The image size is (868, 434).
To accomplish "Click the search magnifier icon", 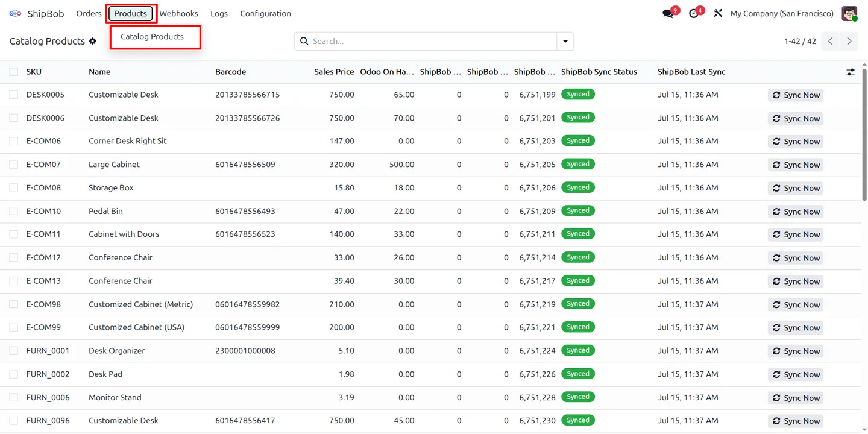I will (x=304, y=41).
